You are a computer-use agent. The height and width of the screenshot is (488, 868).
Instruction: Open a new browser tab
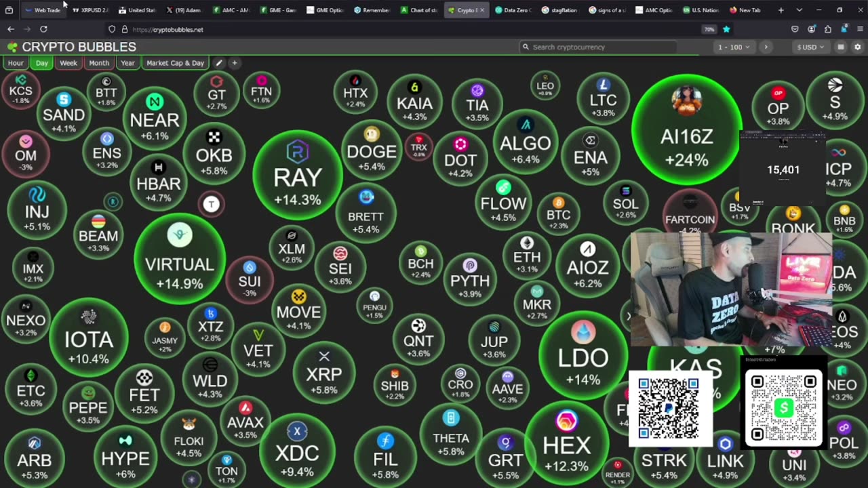click(x=781, y=10)
